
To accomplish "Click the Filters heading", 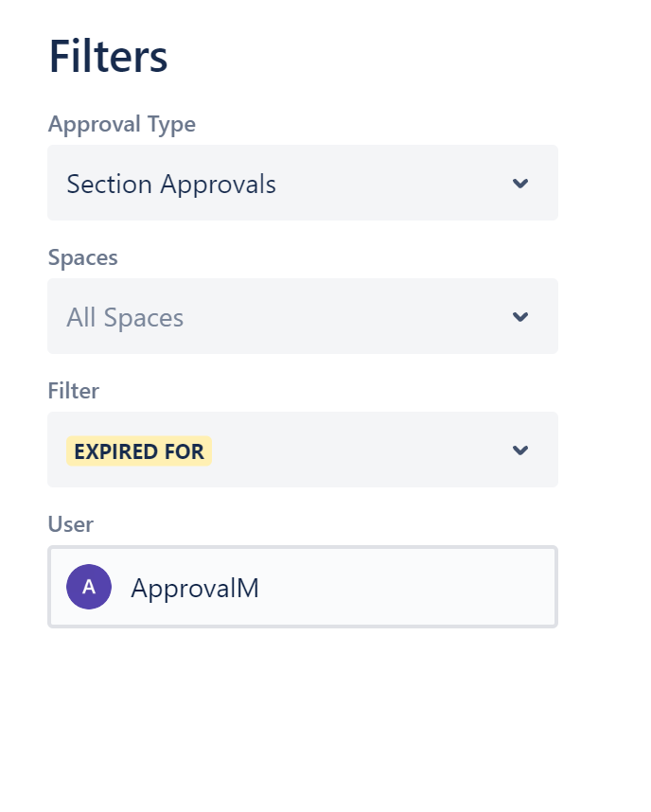I will (108, 57).
